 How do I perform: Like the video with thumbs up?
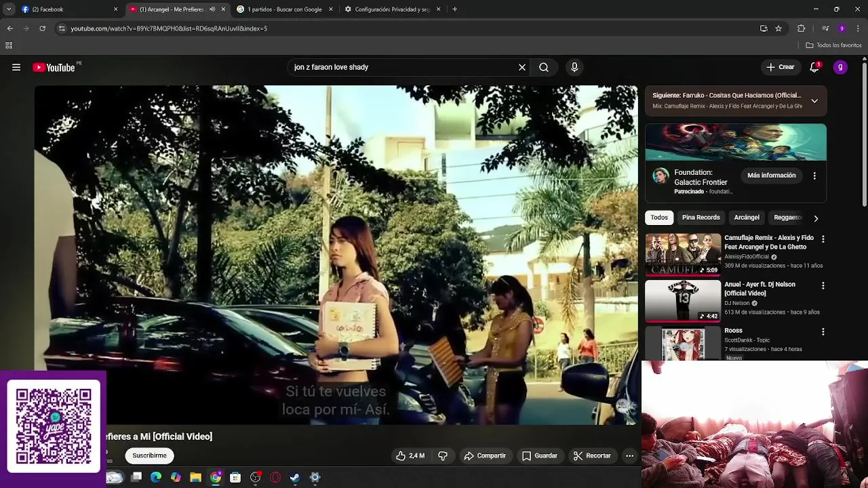411,456
